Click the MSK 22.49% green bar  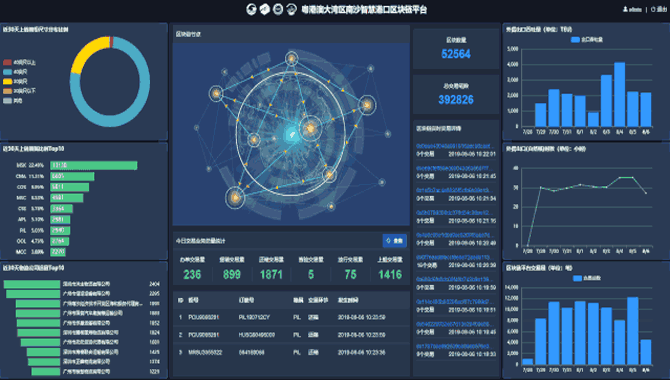click(94, 165)
